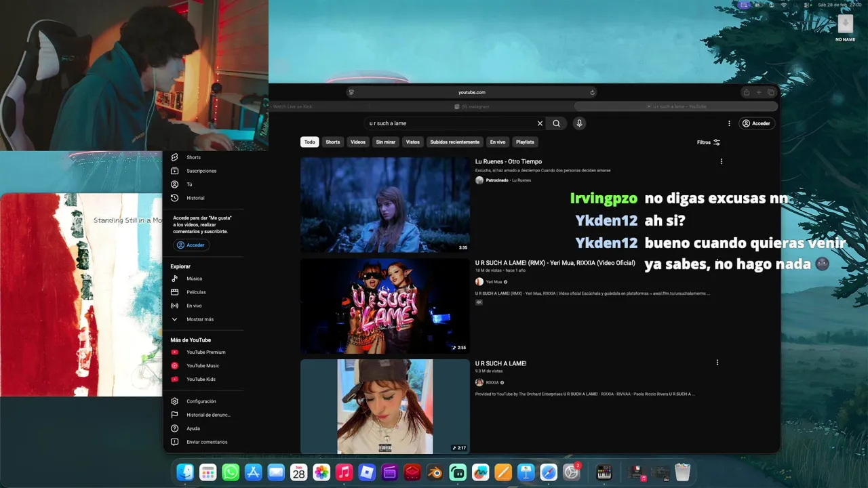
Task: Click the YouTube search input field
Action: 451,123
